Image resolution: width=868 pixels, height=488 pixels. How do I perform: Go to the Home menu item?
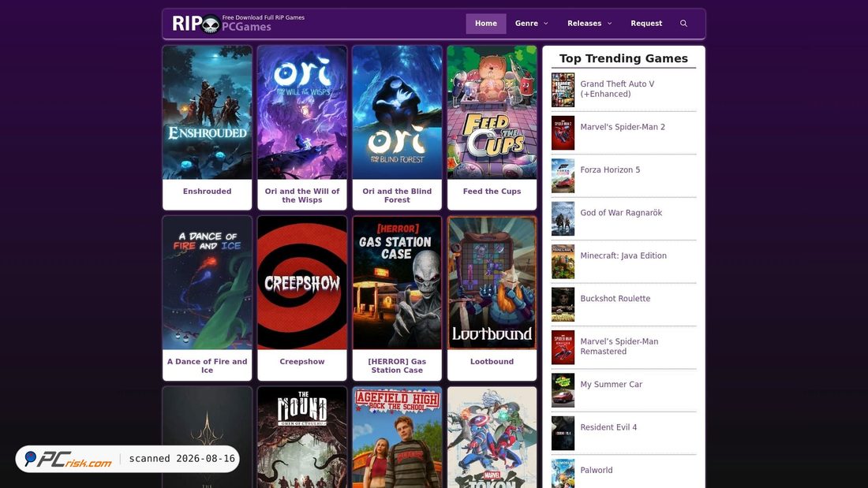[x=486, y=23]
